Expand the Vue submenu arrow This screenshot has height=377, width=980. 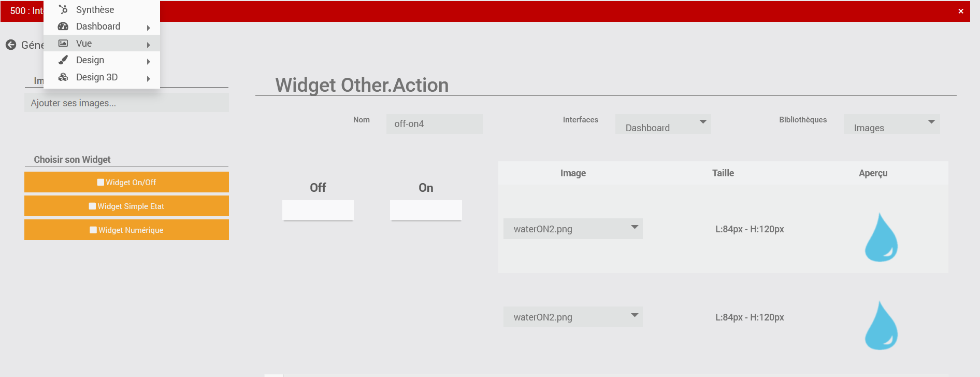(149, 45)
